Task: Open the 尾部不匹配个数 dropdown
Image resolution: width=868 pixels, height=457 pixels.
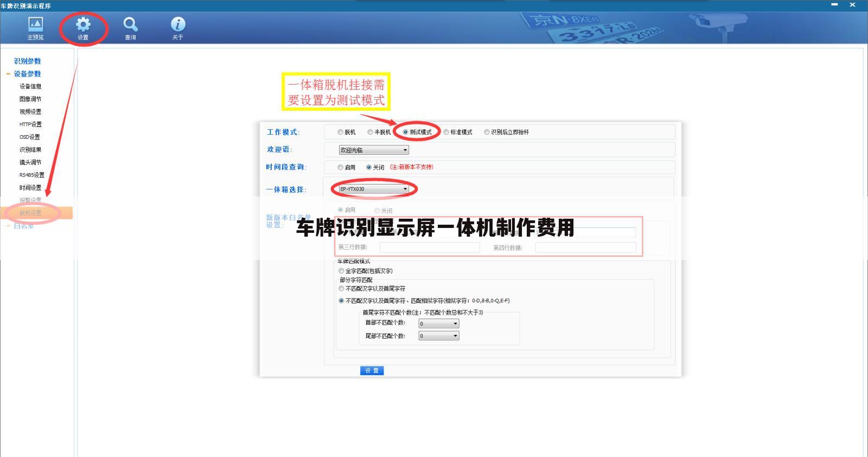Action: pos(439,336)
